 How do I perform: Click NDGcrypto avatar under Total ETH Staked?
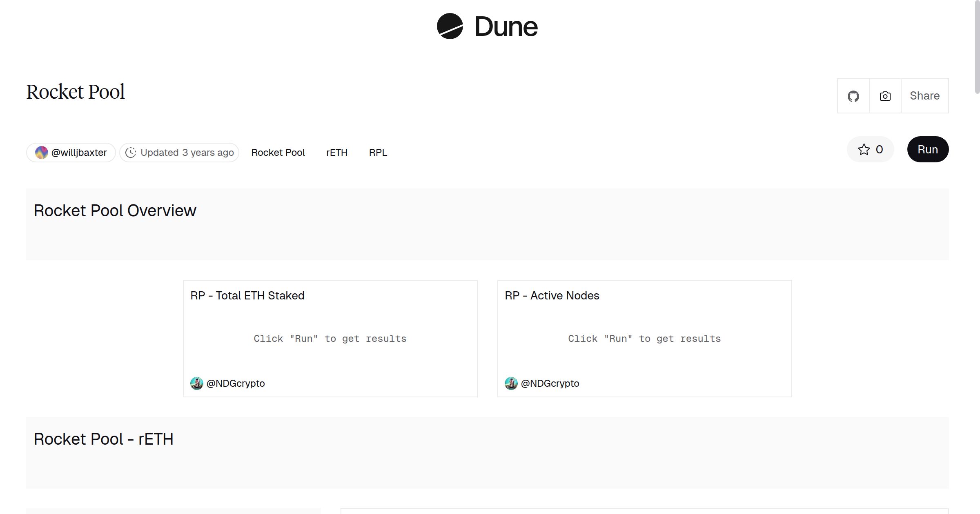(x=197, y=383)
